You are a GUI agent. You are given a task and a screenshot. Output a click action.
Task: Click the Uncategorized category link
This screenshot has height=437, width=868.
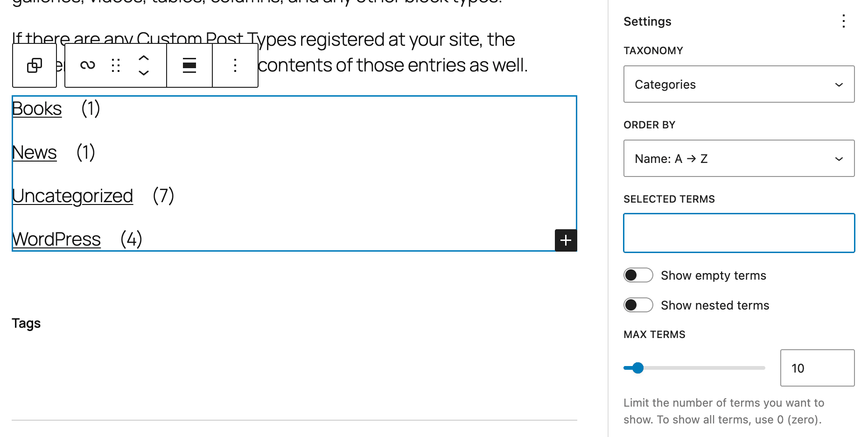point(72,196)
